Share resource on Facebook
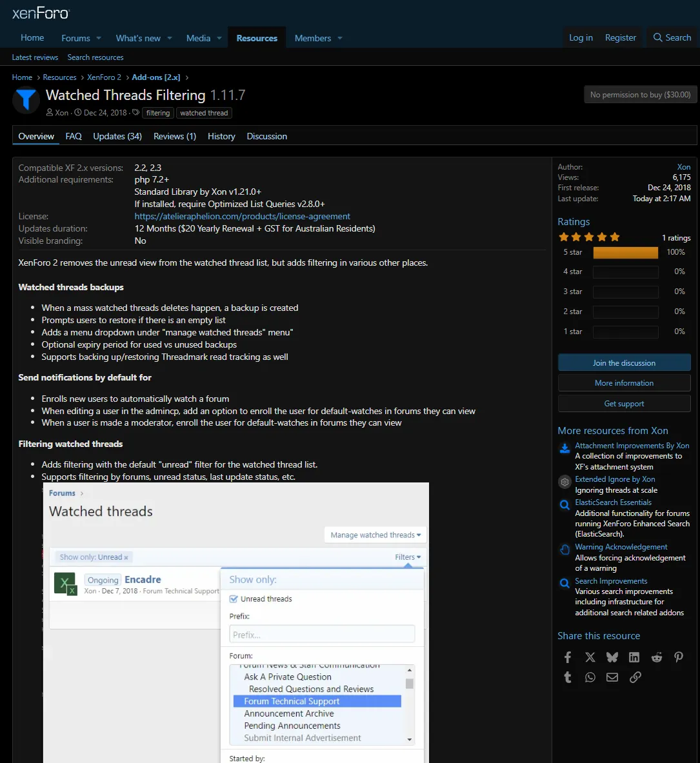Image resolution: width=700 pixels, height=763 pixels. (x=568, y=657)
